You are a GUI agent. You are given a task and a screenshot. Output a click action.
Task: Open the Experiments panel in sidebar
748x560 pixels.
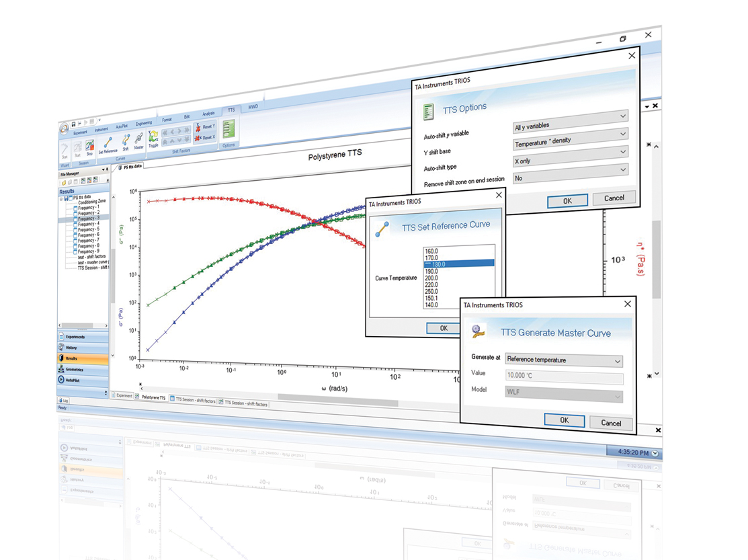pyautogui.click(x=83, y=337)
